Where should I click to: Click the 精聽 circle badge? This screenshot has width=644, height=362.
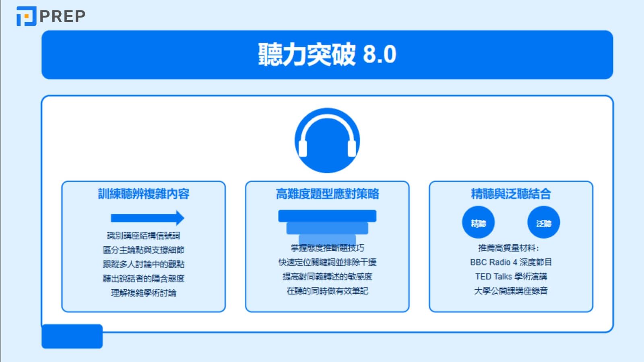click(478, 222)
